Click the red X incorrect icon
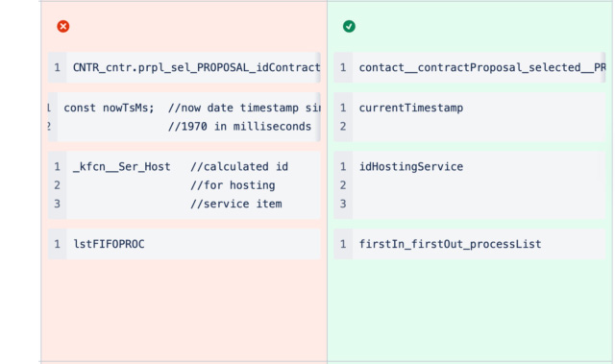615x364 pixels. pos(62,26)
